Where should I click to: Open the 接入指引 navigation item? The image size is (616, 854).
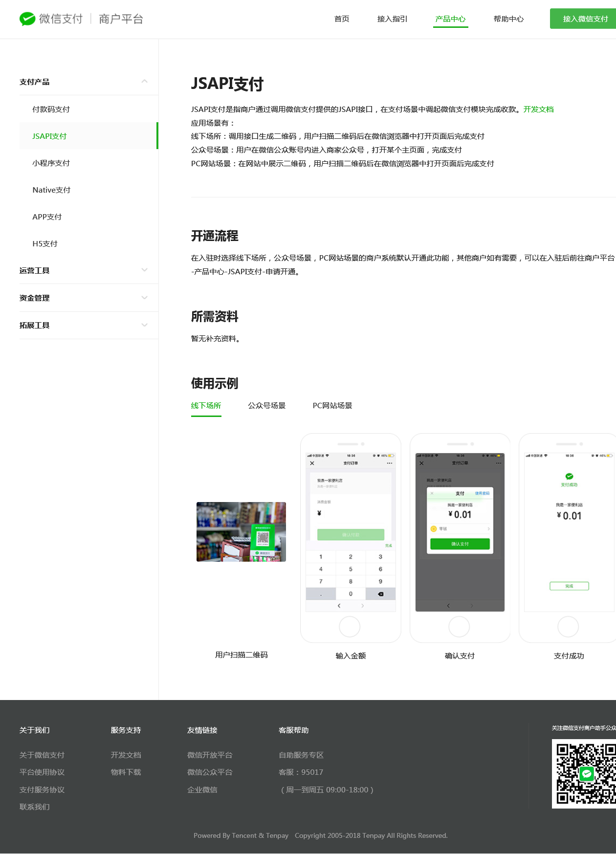(392, 19)
